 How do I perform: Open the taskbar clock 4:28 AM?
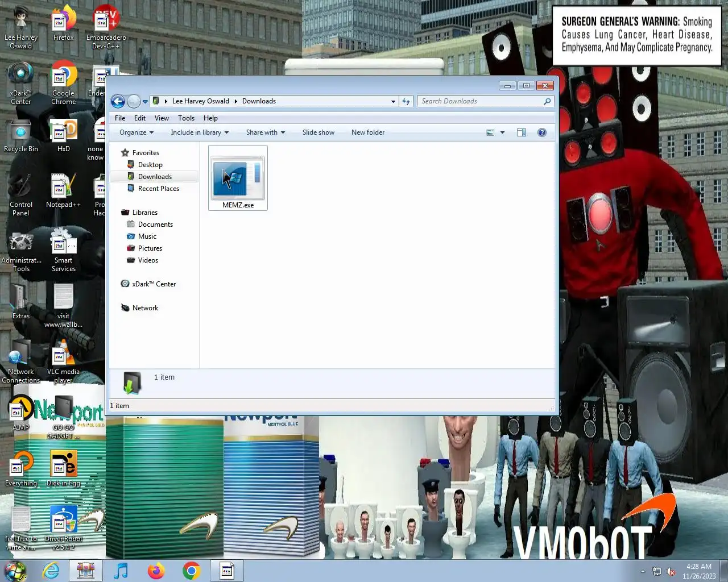(699, 571)
